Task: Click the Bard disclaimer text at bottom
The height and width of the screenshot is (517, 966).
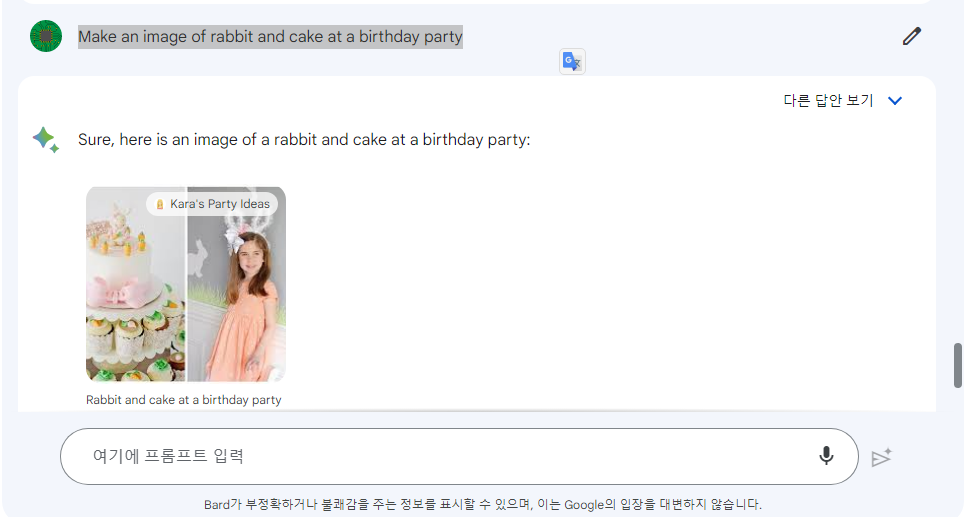Action: 483,504
